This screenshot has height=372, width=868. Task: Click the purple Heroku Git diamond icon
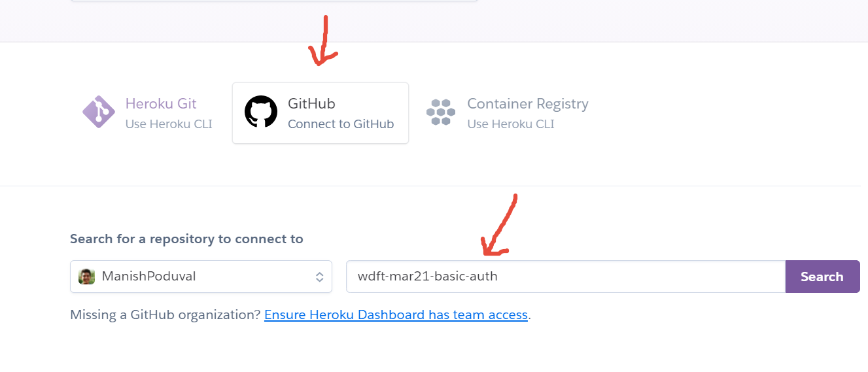coord(99,112)
